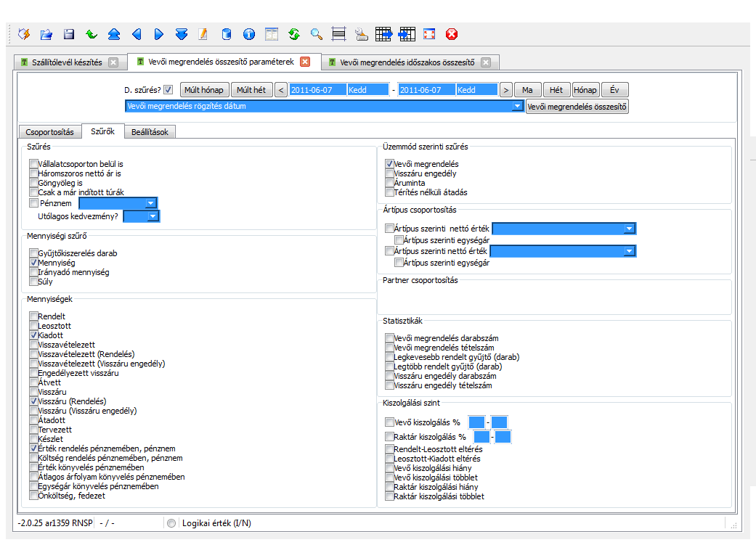Click the pencil edit note icon
Image resolution: width=756 pixels, height=545 pixels.
tap(203, 34)
